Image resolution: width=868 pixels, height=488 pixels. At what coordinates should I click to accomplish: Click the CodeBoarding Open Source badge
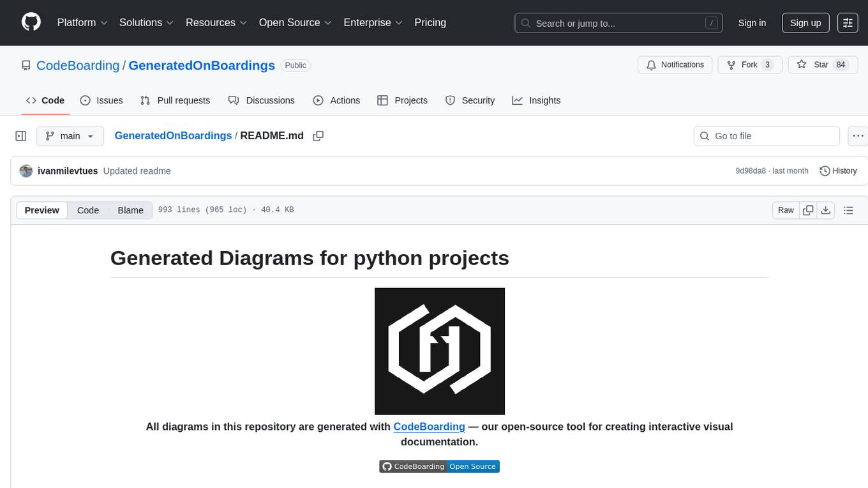[x=439, y=466]
